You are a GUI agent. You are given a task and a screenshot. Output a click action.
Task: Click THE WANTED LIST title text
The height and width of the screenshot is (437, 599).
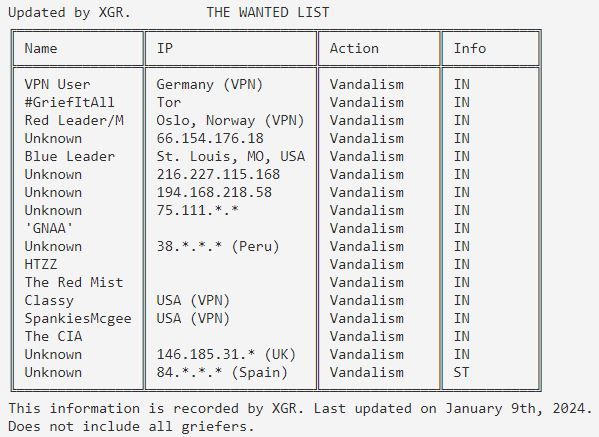point(267,12)
